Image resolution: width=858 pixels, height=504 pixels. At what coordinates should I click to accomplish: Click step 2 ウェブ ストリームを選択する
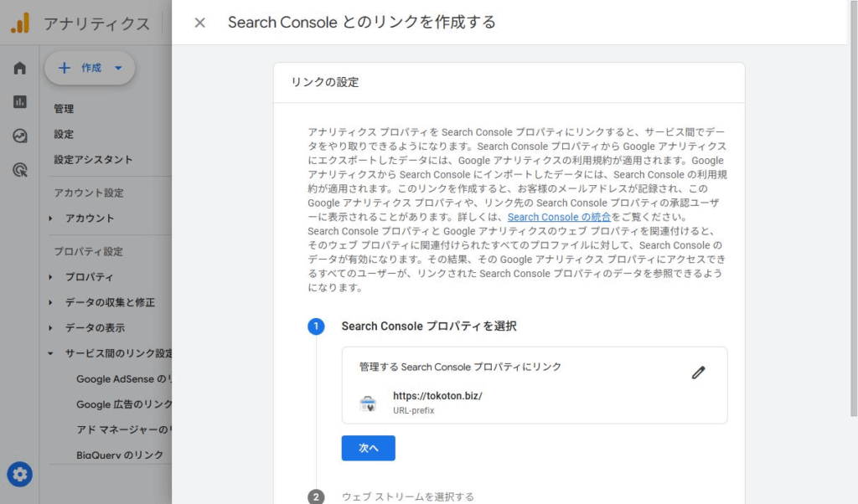407,496
